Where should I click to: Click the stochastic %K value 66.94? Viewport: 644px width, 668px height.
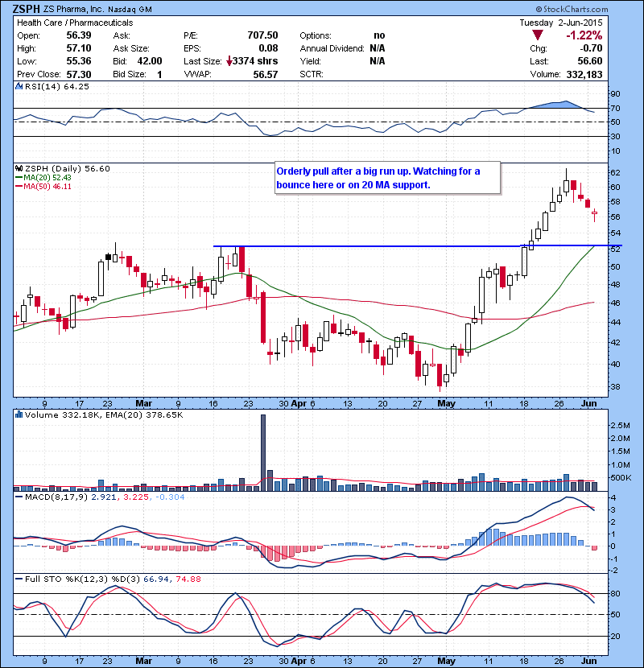tap(155, 579)
